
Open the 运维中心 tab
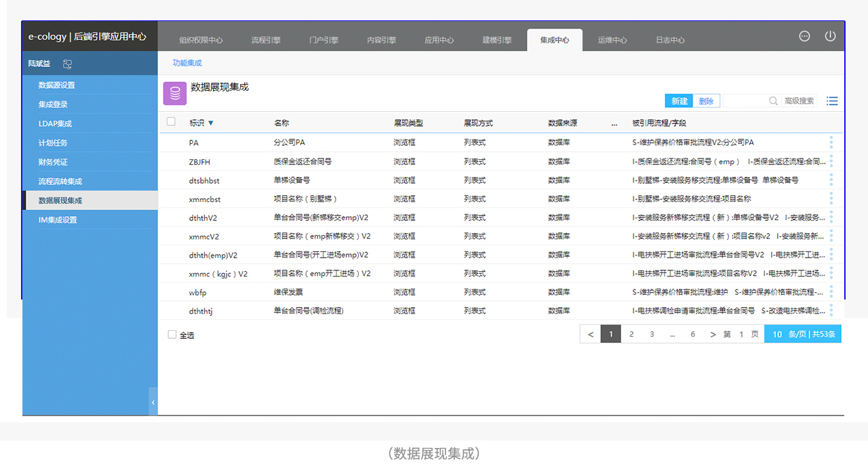612,40
